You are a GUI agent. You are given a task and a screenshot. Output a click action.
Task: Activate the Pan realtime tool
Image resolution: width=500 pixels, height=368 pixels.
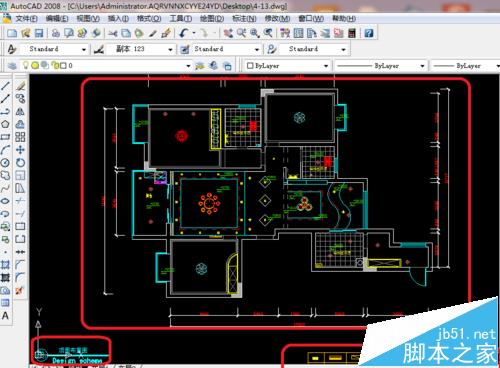coord(228,33)
